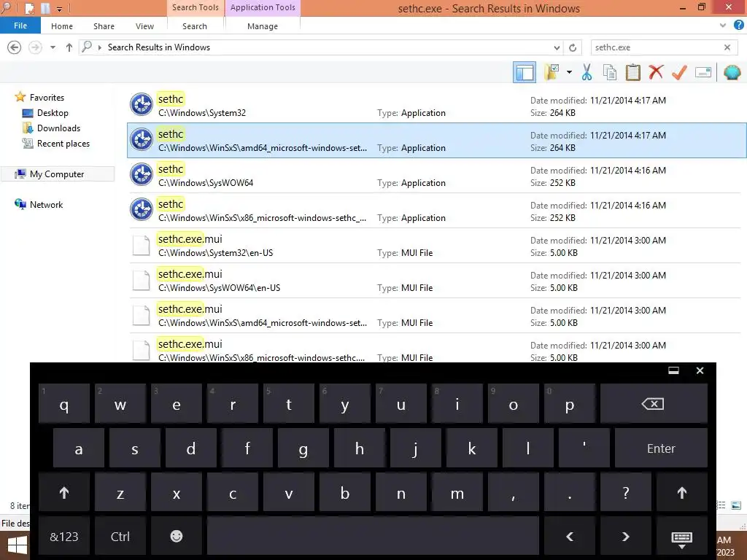Switch to the Share ribbon tab
747x560 pixels.
[104, 26]
